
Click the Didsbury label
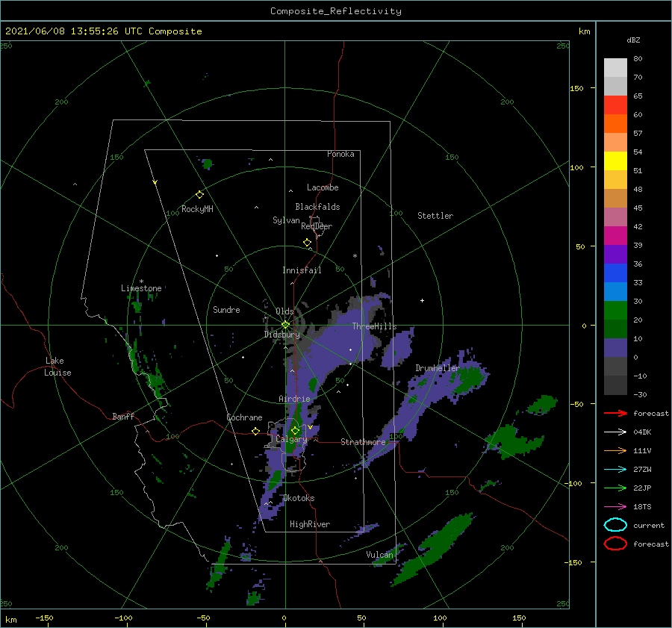pyautogui.click(x=282, y=335)
